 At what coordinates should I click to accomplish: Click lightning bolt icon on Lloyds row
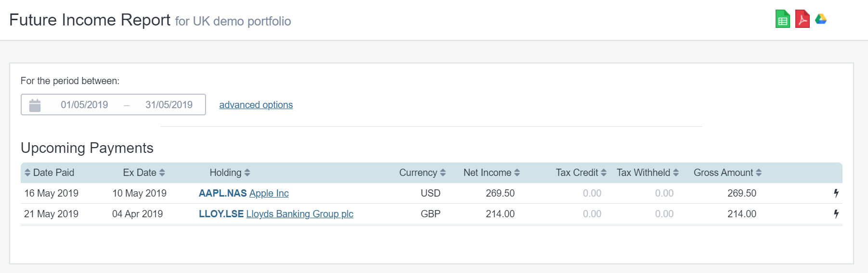coord(836,214)
